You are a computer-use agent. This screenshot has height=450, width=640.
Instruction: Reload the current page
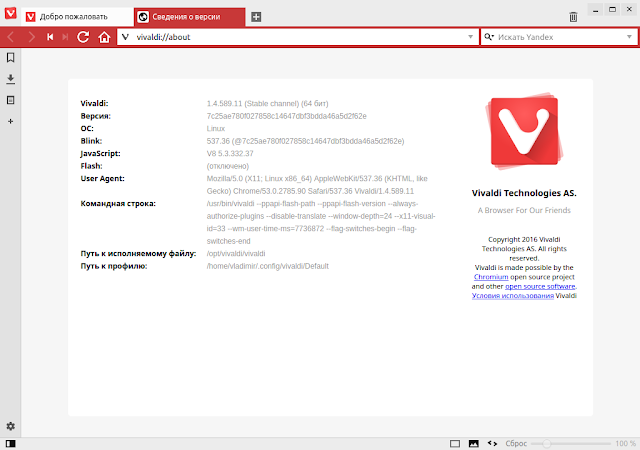[x=83, y=37]
